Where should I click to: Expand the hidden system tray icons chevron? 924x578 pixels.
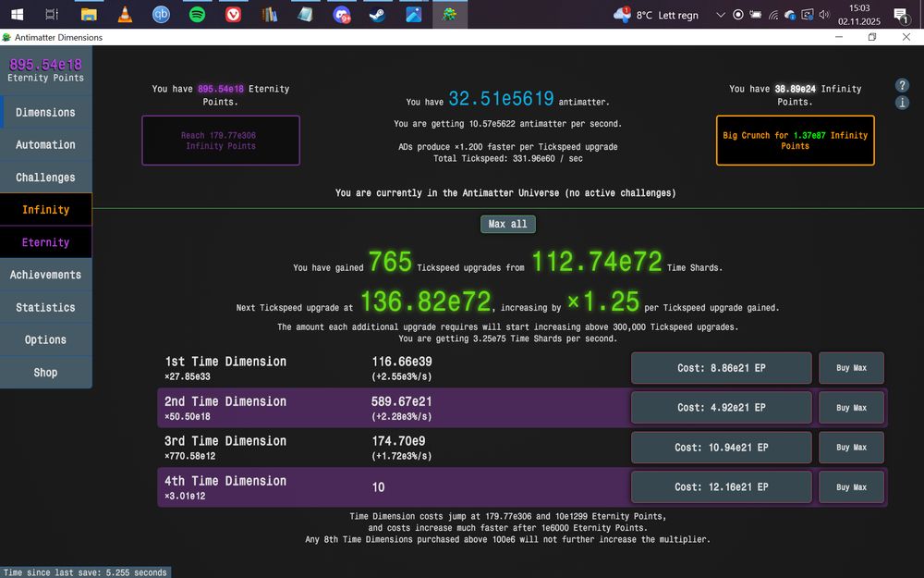click(x=720, y=14)
